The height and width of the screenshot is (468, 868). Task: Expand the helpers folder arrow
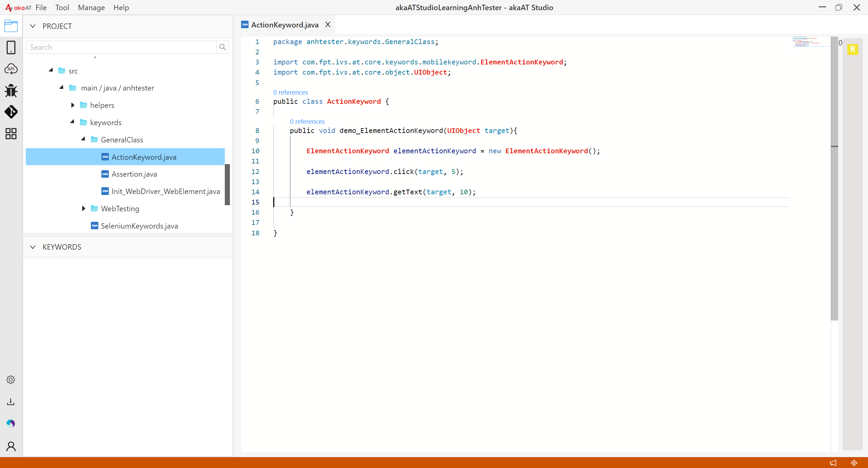coord(73,105)
